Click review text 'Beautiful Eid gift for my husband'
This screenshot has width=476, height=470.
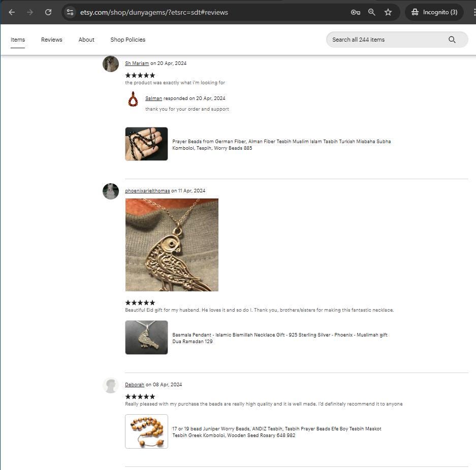163,310
